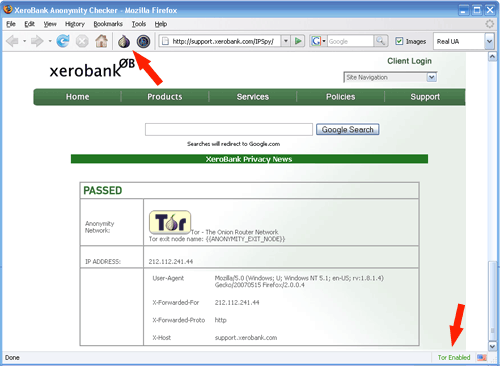Click the IP address 212.112.241.44 value
The height and width of the screenshot is (366, 500).
pos(171,262)
